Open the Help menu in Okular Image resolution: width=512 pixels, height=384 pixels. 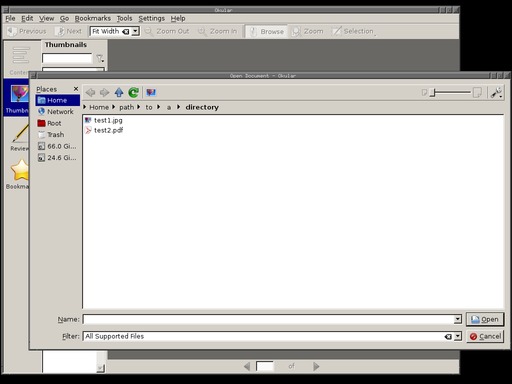tap(178, 18)
